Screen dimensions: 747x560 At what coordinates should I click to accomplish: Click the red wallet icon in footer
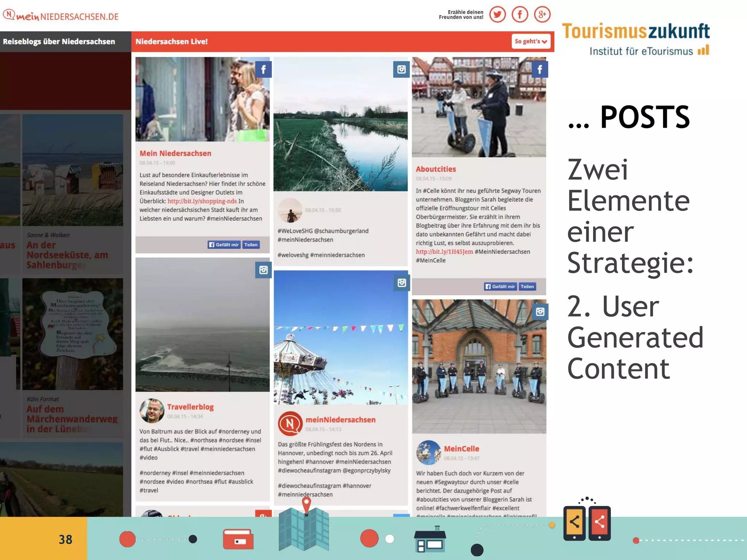coord(238,539)
